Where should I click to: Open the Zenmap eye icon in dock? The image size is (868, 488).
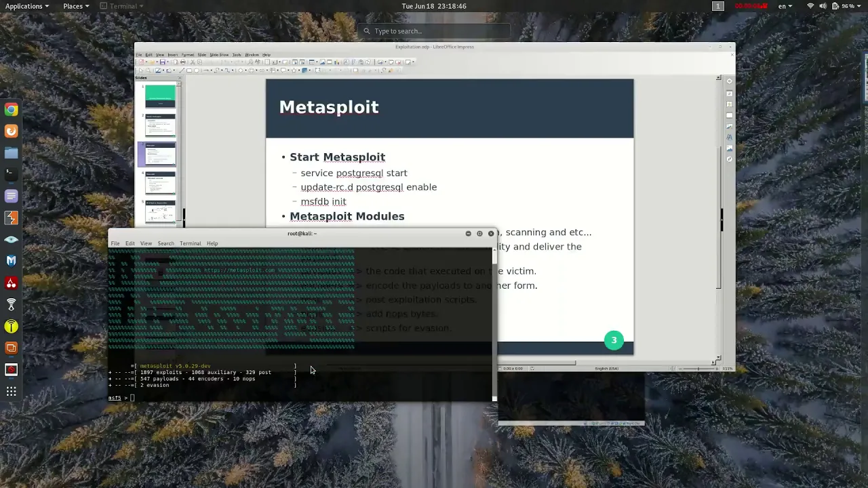[11, 239]
